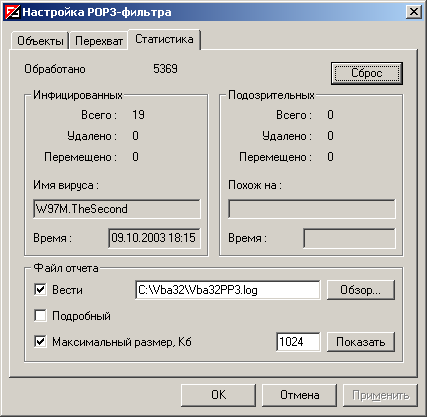Browse for log file with Обзор...
The height and width of the screenshot is (417, 427).
point(361,290)
